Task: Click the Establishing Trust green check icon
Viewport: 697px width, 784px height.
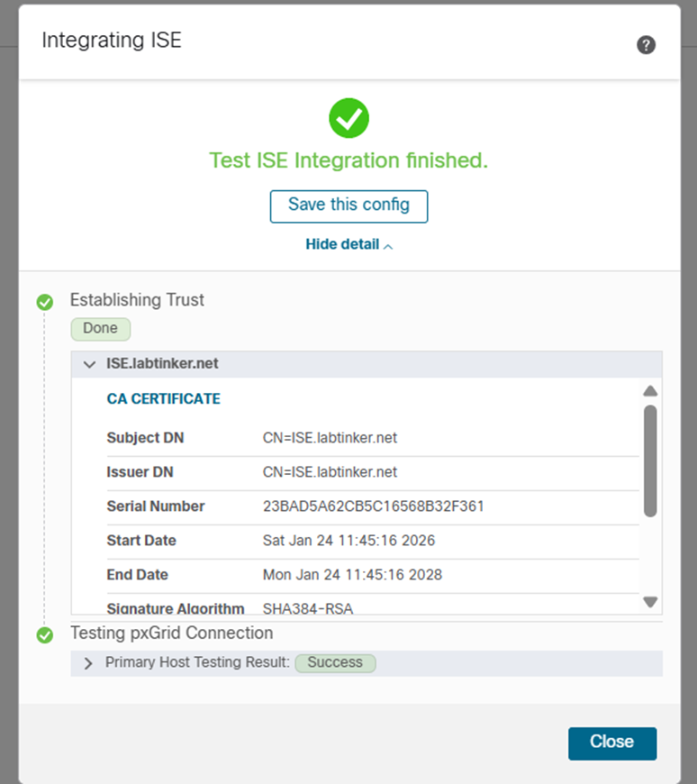Action: click(44, 302)
